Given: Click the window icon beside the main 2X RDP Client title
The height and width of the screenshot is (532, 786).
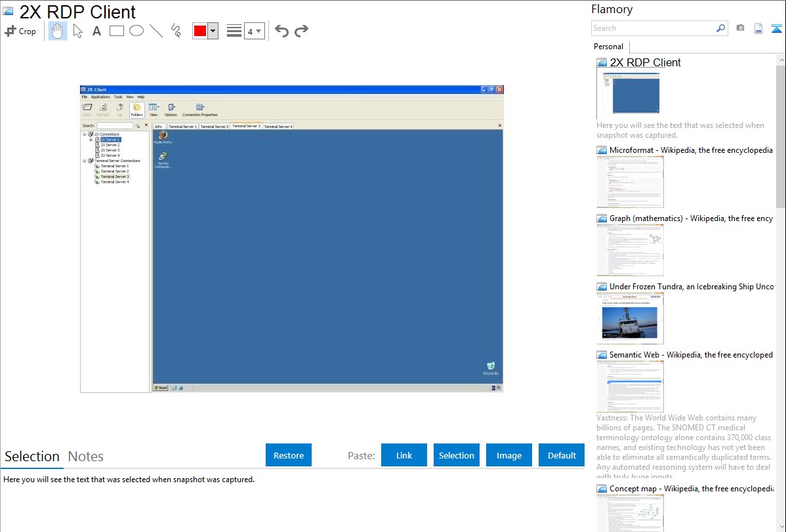Looking at the screenshot, I should pyautogui.click(x=9, y=11).
